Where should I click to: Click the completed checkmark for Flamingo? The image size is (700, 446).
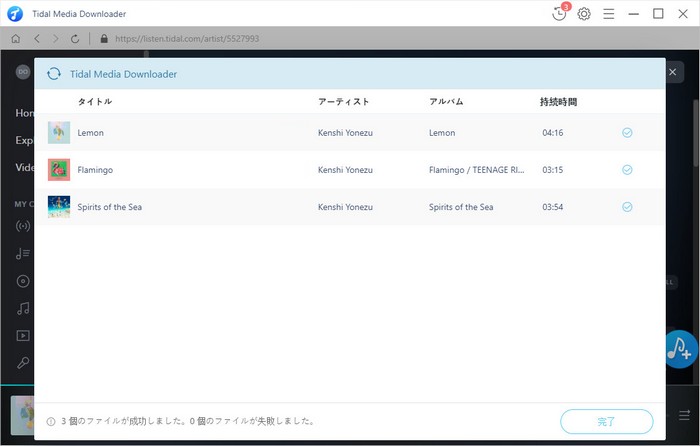(627, 170)
